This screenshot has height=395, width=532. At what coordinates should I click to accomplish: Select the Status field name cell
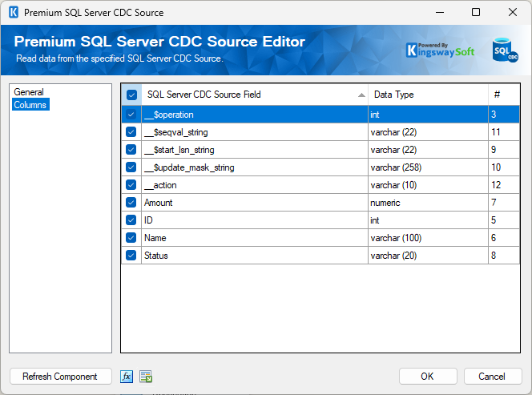point(255,256)
